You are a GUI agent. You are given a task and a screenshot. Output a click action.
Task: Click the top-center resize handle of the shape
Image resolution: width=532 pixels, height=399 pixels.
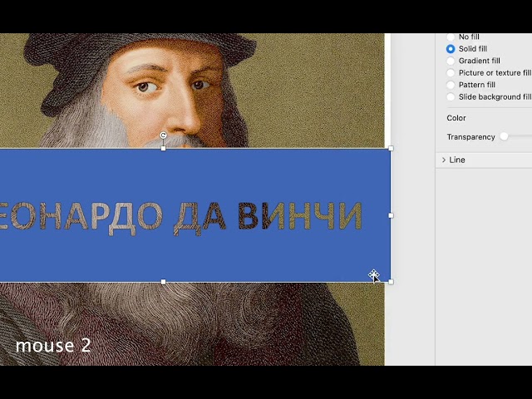(163, 148)
